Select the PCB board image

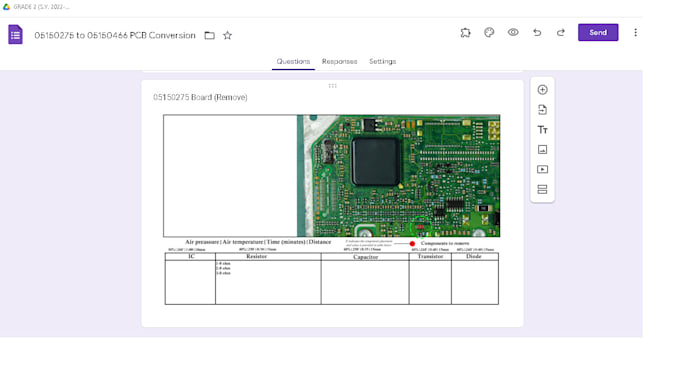point(331,176)
